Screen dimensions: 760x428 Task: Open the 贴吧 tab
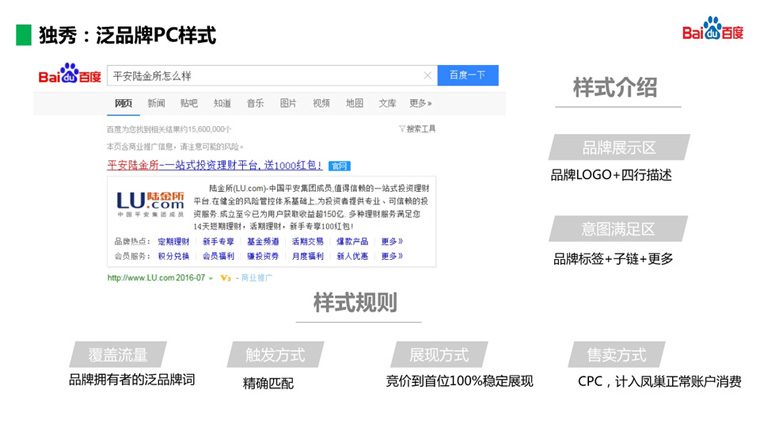tap(189, 103)
